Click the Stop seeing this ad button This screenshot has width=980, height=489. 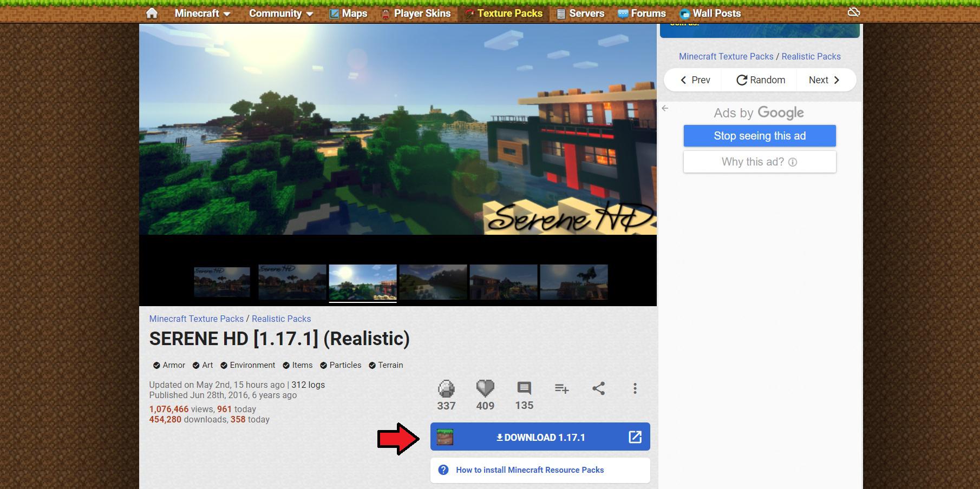[760, 136]
